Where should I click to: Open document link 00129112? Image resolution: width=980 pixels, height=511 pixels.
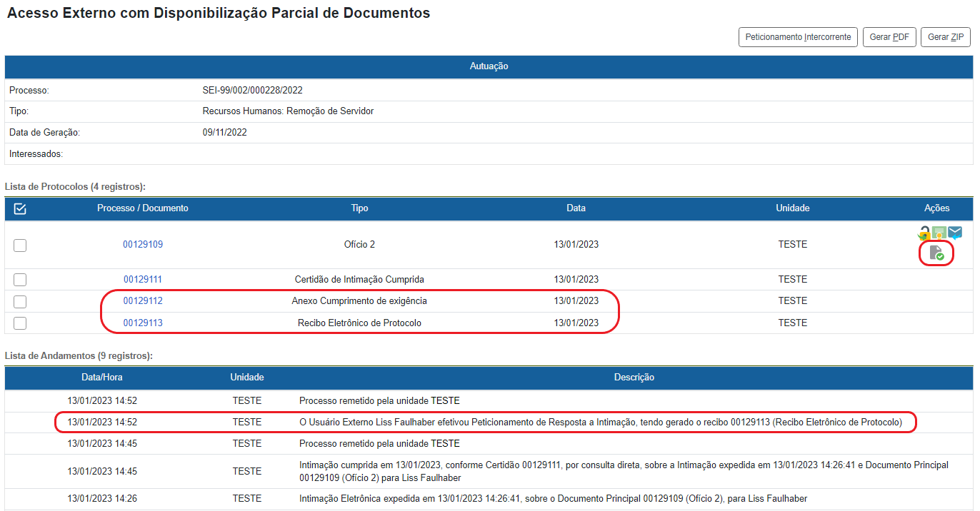[143, 301]
